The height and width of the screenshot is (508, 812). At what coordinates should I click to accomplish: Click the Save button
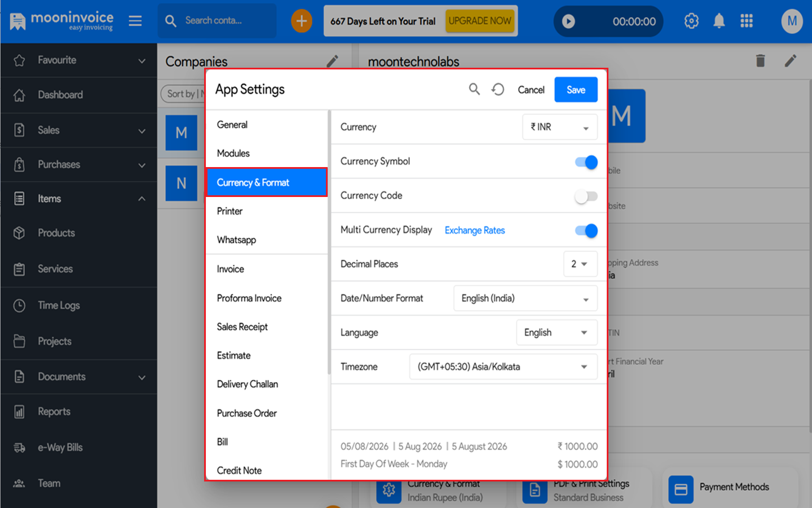click(x=576, y=90)
